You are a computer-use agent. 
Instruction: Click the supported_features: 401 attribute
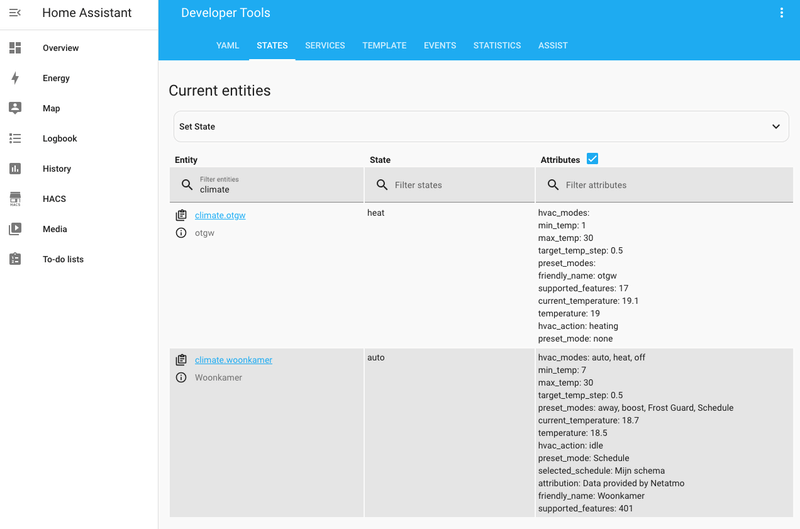(x=585, y=509)
